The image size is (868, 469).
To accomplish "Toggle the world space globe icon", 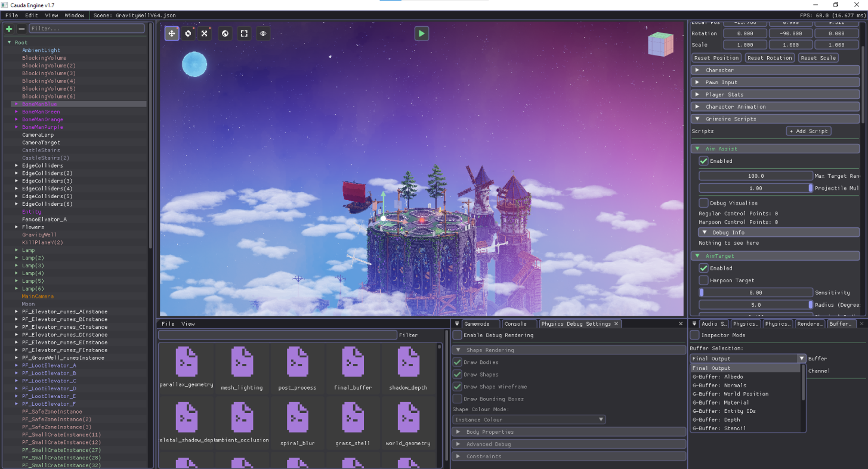I will click(225, 33).
